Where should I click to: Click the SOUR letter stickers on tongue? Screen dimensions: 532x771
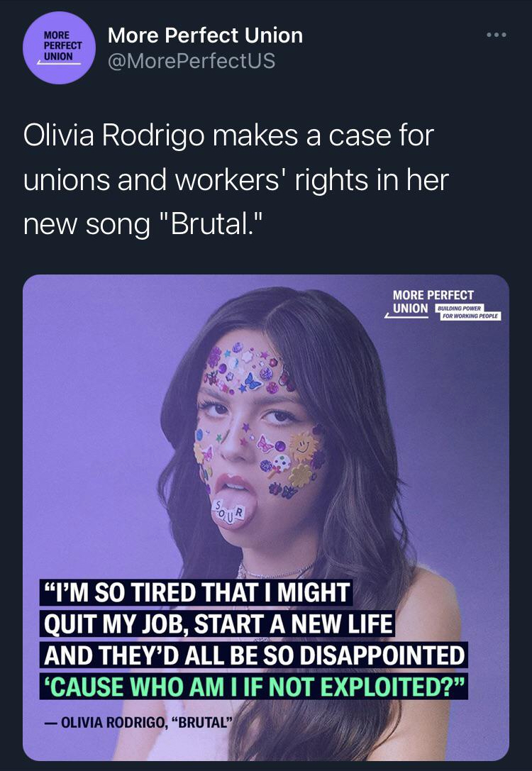(x=229, y=511)
